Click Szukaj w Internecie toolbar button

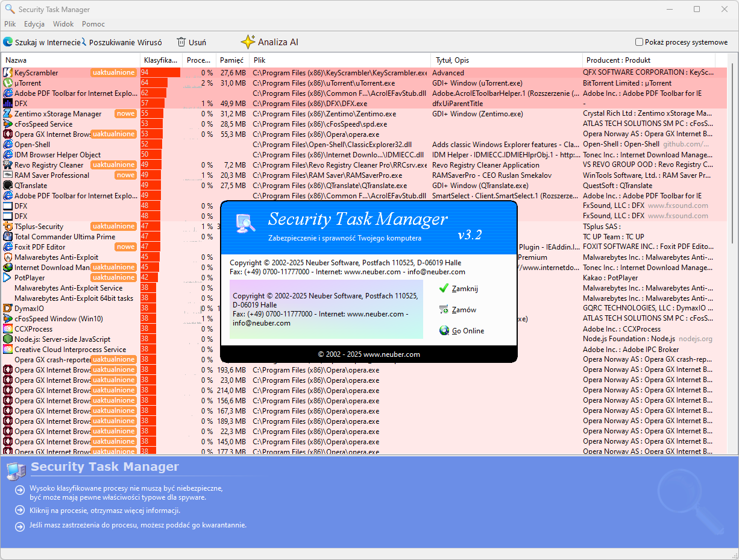[x=42, y=42]
